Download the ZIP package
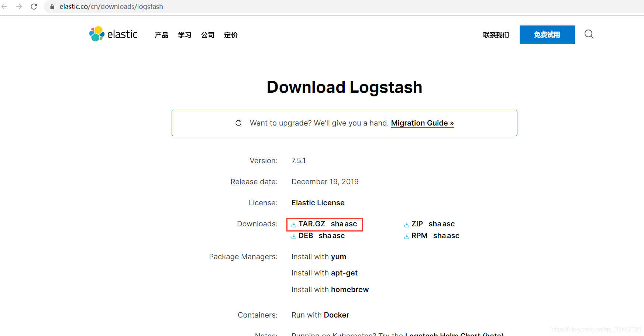The width and height of the screenshot is (644, 336). (417, 224)
